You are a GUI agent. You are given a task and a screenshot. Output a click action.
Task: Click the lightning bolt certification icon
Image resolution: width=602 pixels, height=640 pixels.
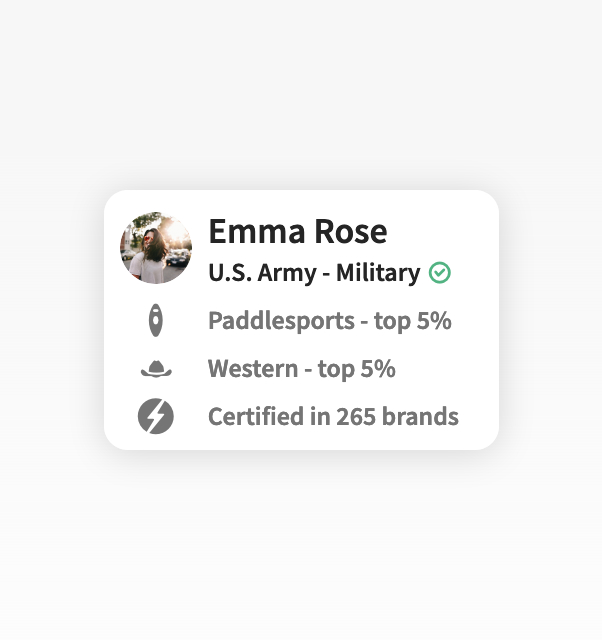click(x=155, y=416)
